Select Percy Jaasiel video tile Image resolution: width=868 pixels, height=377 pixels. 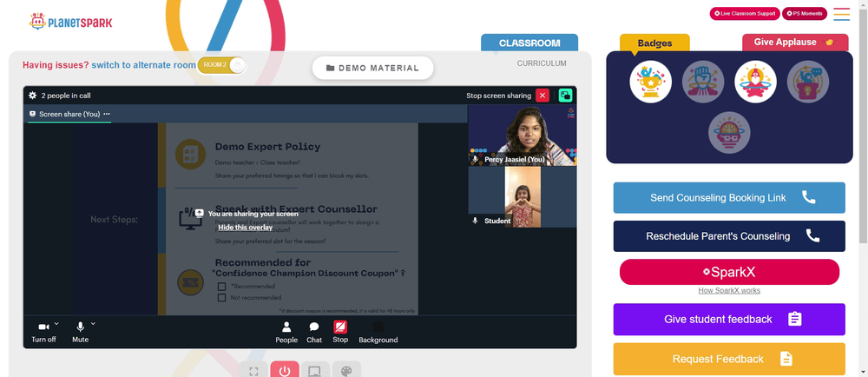522,136
